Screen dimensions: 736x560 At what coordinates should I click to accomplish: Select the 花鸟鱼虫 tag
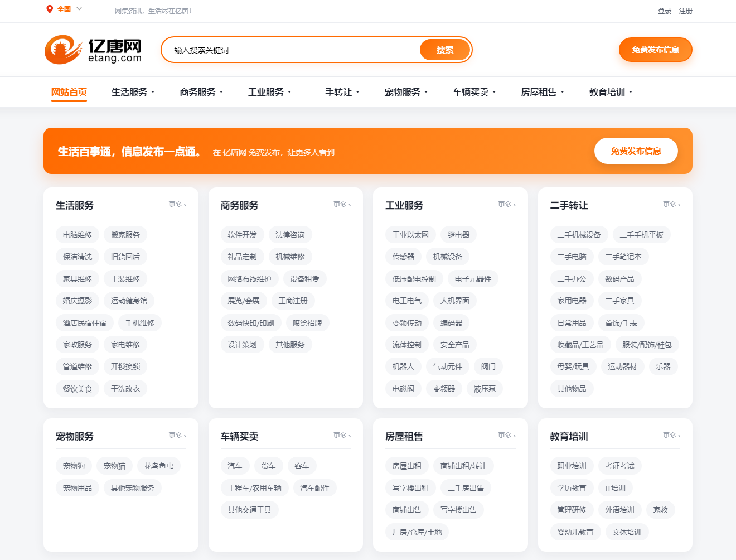pyautogui.click(x=159, y=466)
